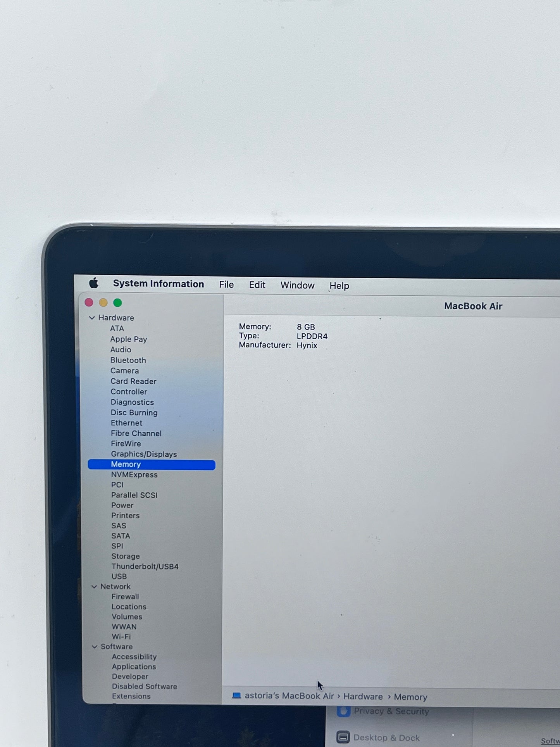Click the laptop icon in path bar
This screenshot has width=560, height=747.
coord(236,696)
